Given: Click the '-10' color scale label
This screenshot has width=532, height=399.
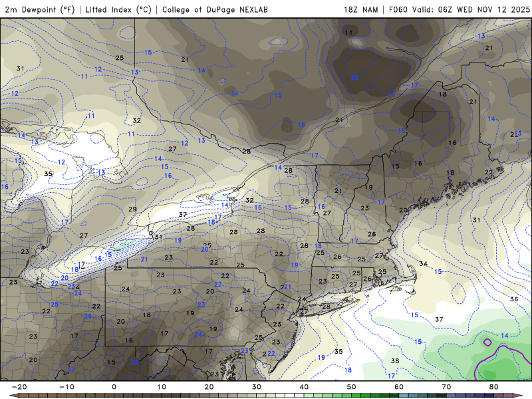Looking at the screenshot, I should tap(66, 387).
